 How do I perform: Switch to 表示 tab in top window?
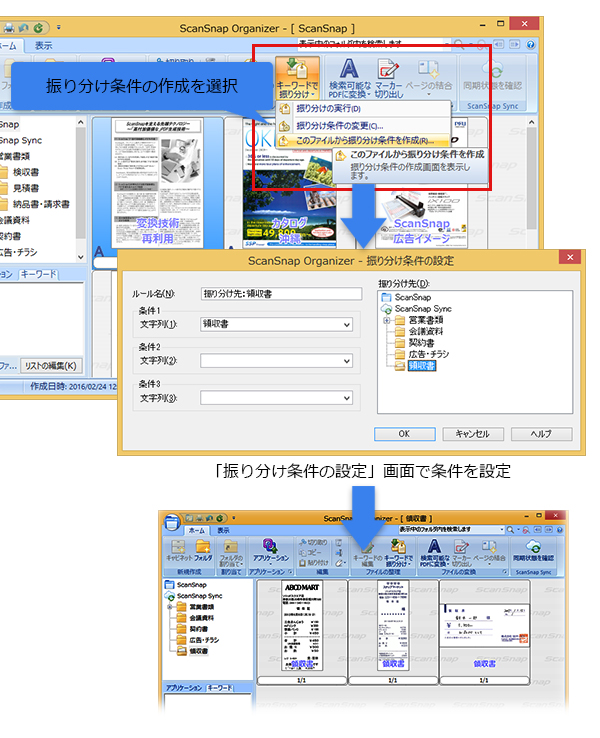44,46
